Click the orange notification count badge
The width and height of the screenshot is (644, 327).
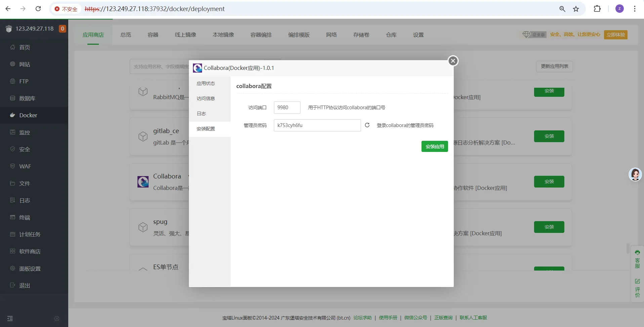click(62, 29)
